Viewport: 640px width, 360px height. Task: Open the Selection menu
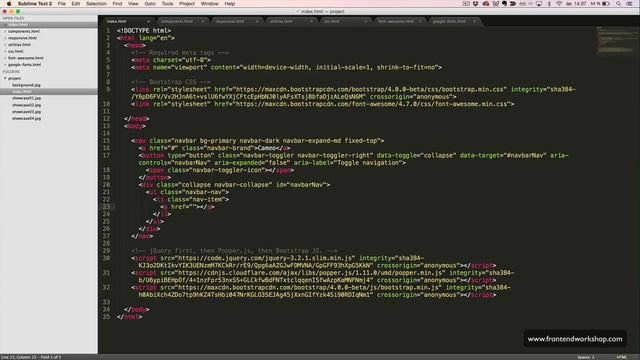(x=96, y=4)
